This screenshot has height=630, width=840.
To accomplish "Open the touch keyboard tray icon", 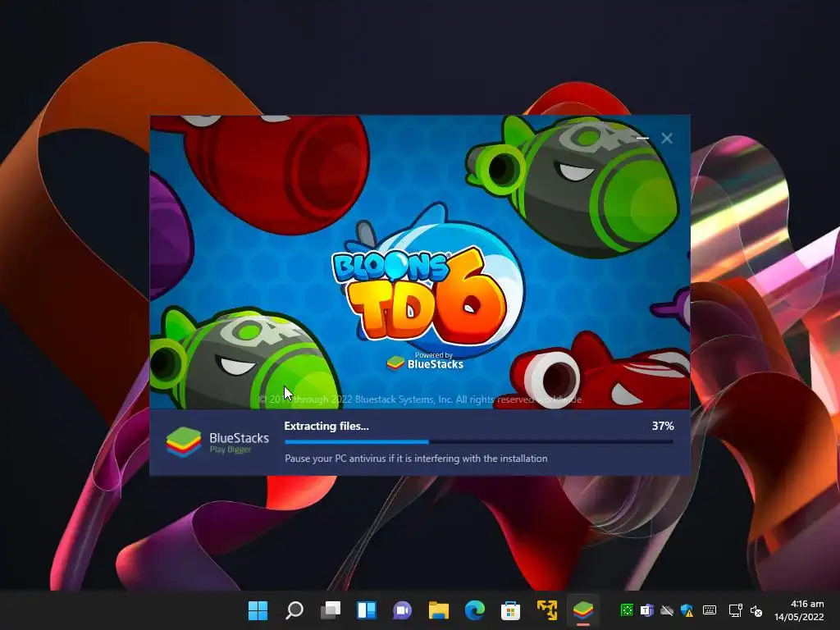I will click(x=710, y=610).
